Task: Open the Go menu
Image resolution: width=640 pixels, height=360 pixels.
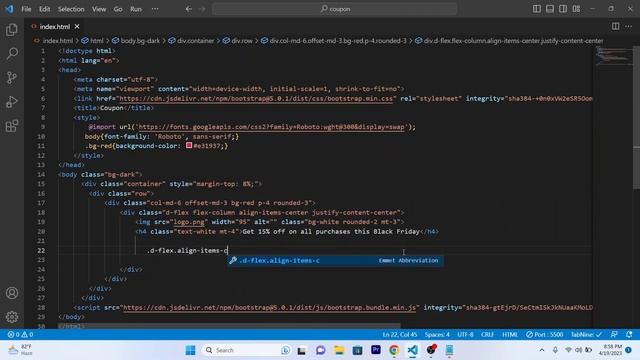Action: click(x=118, y=9)
